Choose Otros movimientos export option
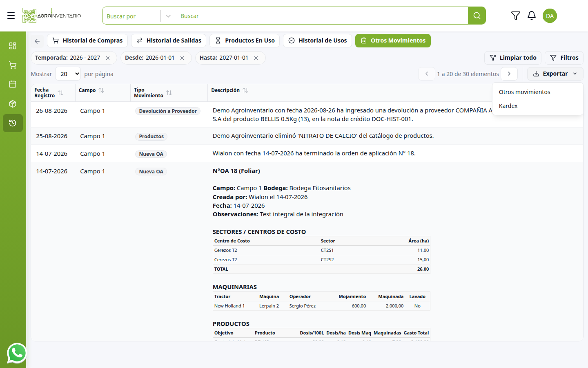 [x=537, y=92]
